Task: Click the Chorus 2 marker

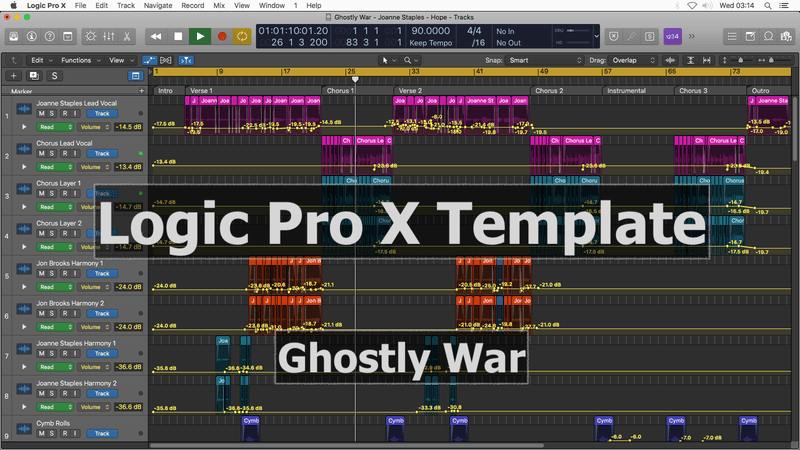Action: tap(549, 90)
